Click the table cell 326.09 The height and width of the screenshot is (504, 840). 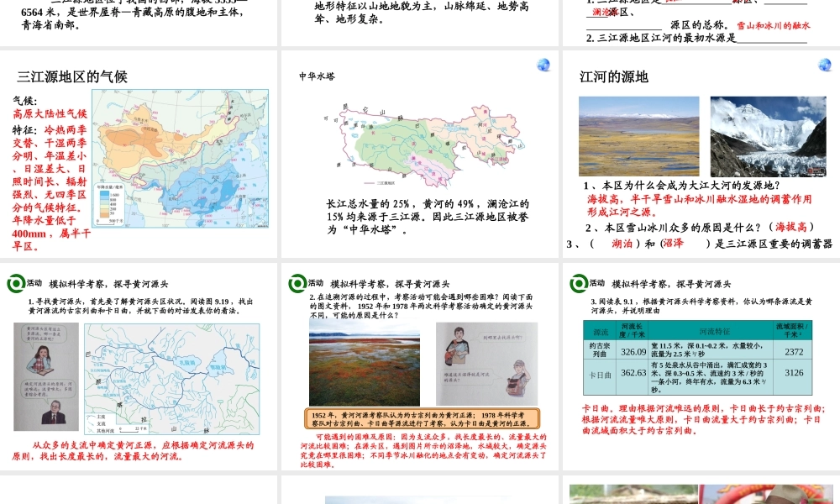click(633, 351)
